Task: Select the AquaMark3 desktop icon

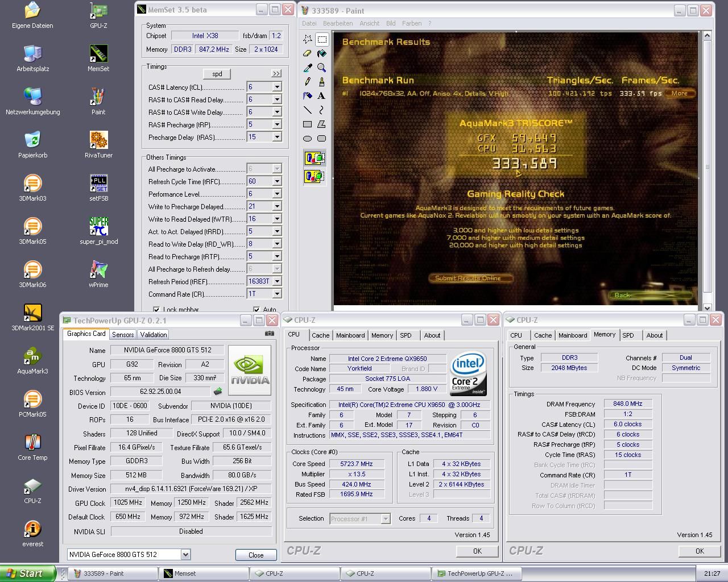Action: [32, 360]
